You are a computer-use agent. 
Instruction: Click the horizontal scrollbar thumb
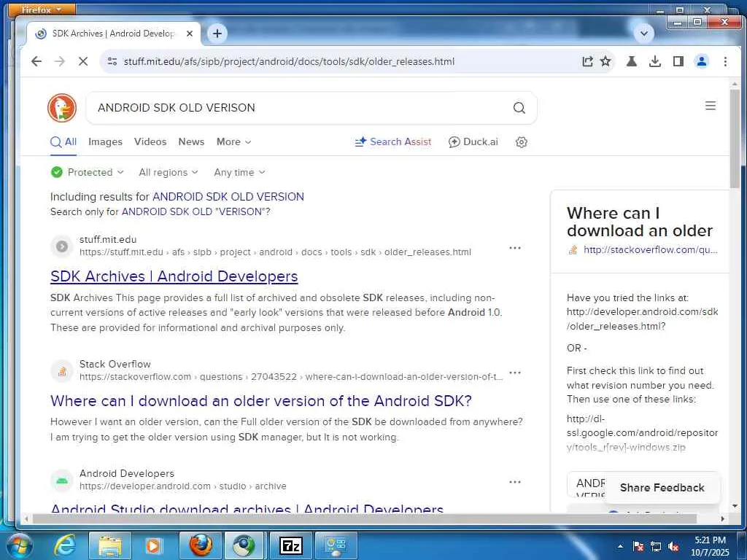(365, 518)
